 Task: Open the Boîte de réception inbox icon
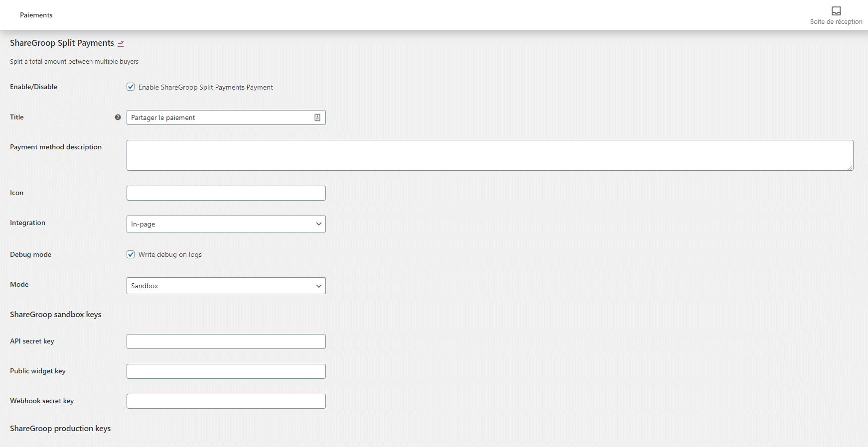[836, 11]
